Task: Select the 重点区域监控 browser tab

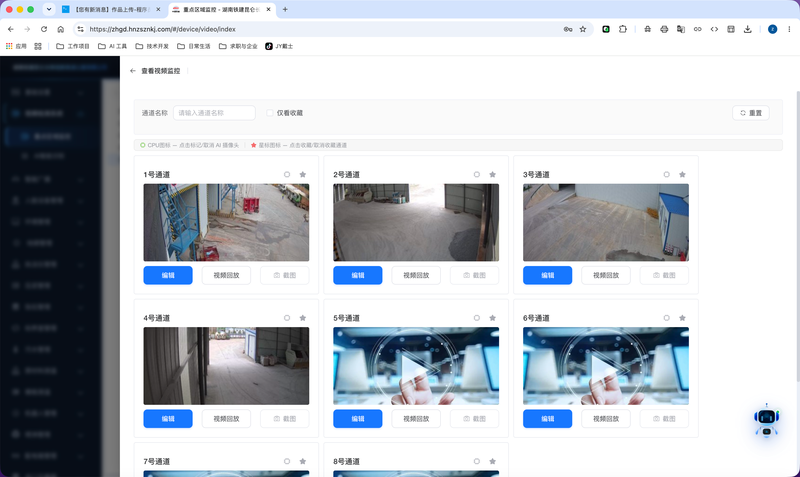Action: coord(221,9)
